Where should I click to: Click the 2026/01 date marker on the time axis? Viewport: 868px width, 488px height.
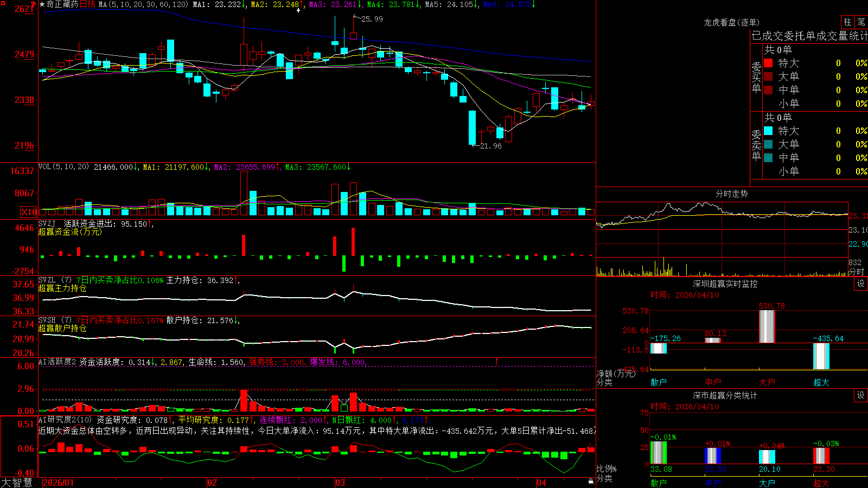pos(58,483)
